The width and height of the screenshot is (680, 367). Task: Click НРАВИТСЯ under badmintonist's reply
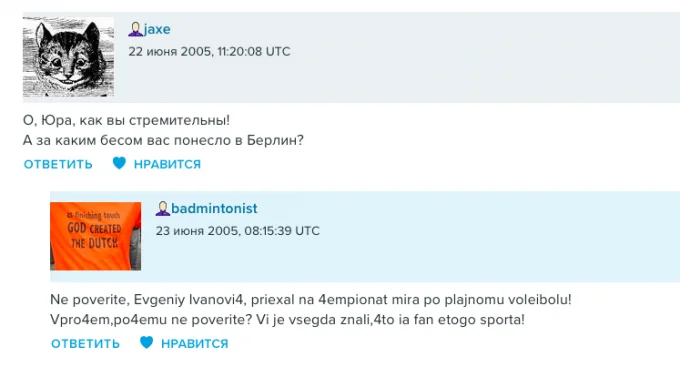pos(195,344)
